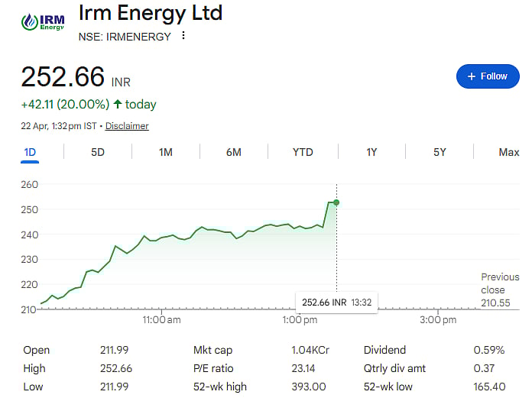This screenshot has width=532, height=398.
Task: Click the Mkt cap value 1.04KCr
Action: 310,350
